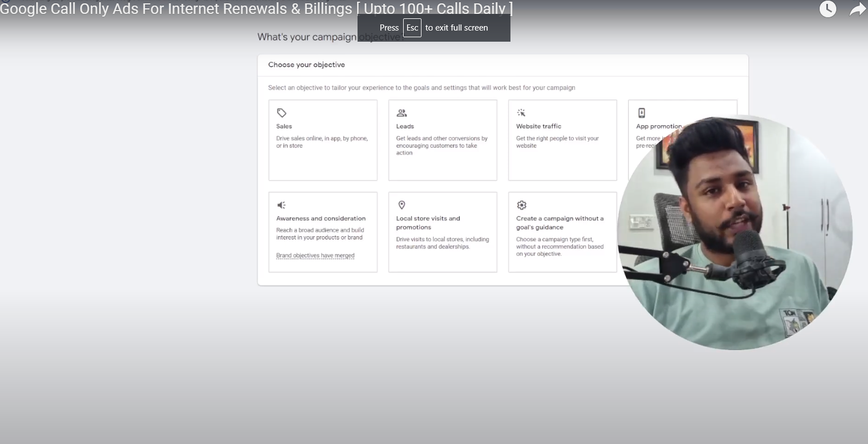The image size is (868, 444).
Task: Click the gear icon for no-goal campaign
Action: pos(521,205)
